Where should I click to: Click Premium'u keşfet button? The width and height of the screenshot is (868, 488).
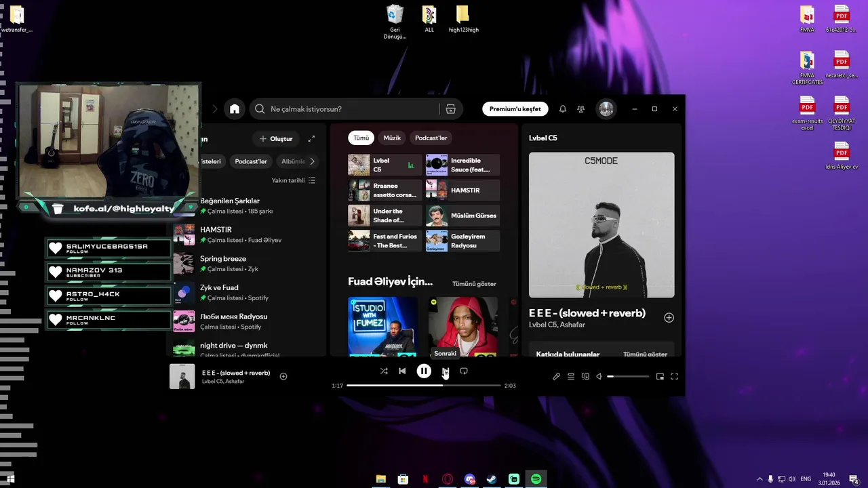[515, 108]
